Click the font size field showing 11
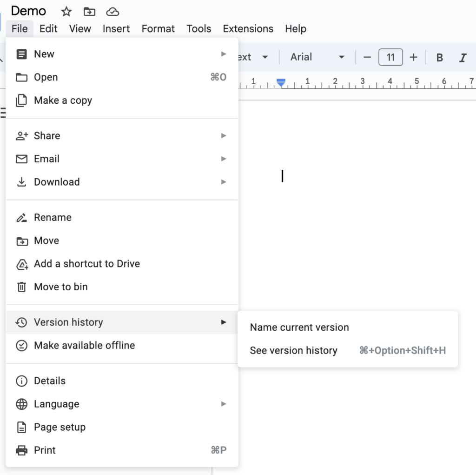This screenshot has height=475, width=476. [390, 57]
